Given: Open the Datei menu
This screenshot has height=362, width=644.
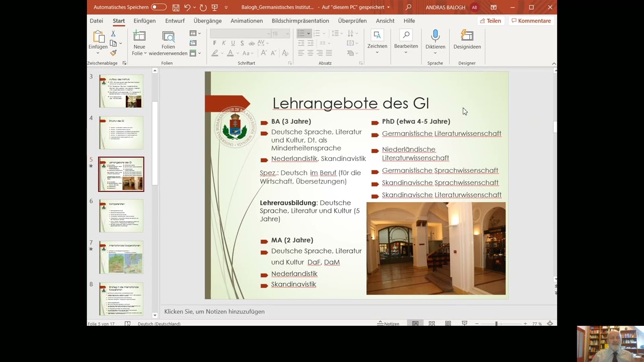Looking at the screenshot, I should pos(96,21).
